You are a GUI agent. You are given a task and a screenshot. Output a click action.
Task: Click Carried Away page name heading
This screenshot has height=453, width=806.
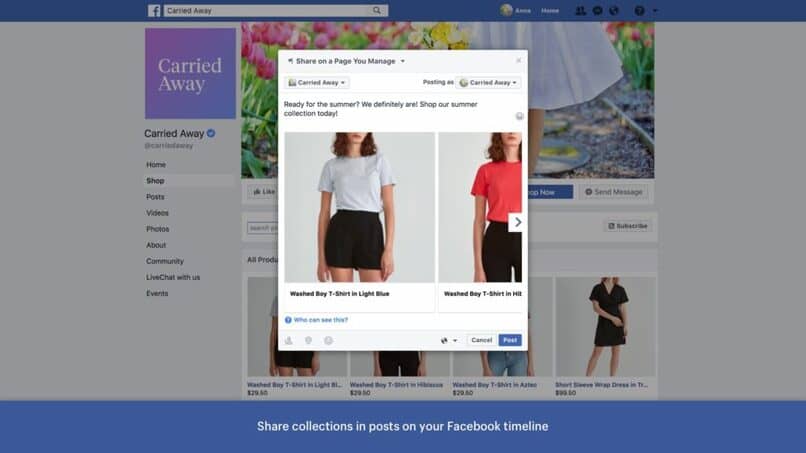pos(174,133)
